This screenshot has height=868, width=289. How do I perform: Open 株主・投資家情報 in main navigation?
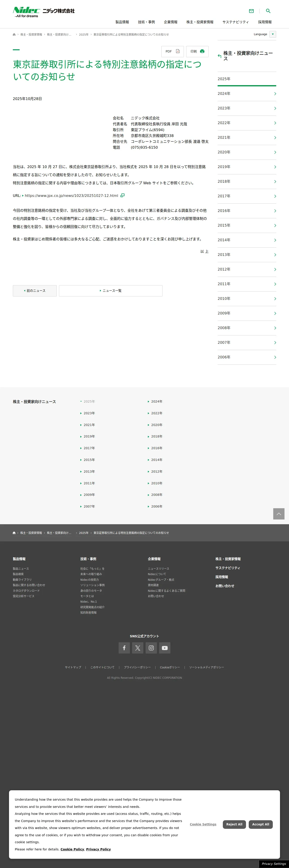[200, 22]
